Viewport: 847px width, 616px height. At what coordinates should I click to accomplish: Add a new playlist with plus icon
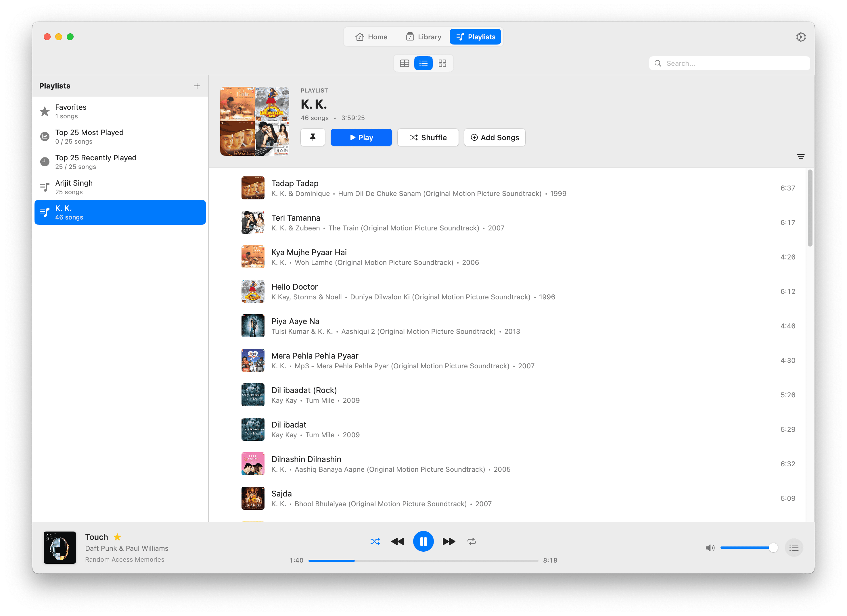point(197,86)
